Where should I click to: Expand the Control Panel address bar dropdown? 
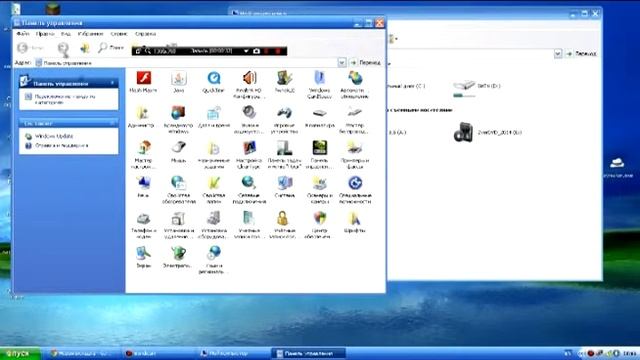(x=342, y=62)
